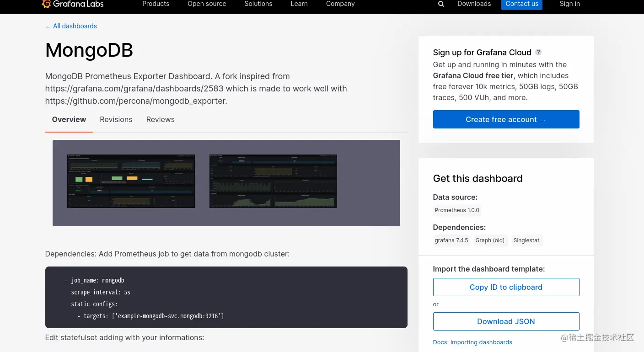Image resolution: width=644 pixels, height=352 pixels.
Task: Click Sign up for Grafana Cloud heading
Action: pyautogui.click(x=482, y=53)
